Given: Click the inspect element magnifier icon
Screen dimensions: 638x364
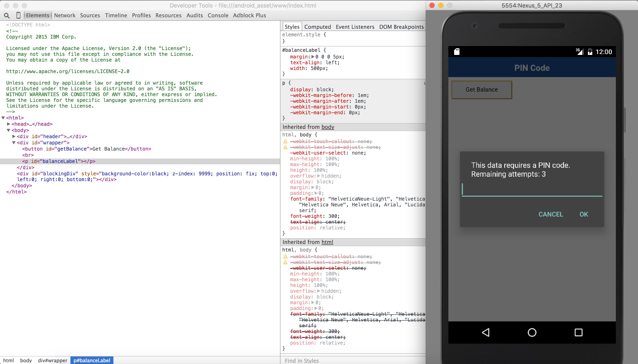Looking at the screenshot, I should (6, 15).
